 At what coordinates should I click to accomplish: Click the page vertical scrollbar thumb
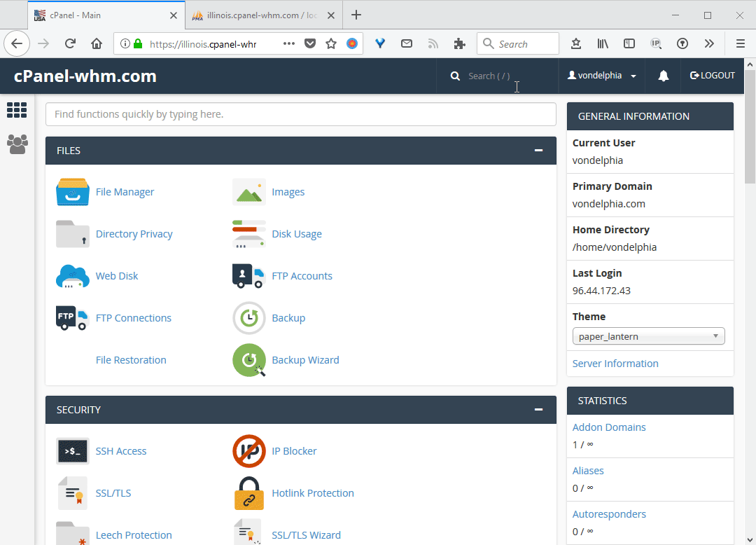[750, 126]
